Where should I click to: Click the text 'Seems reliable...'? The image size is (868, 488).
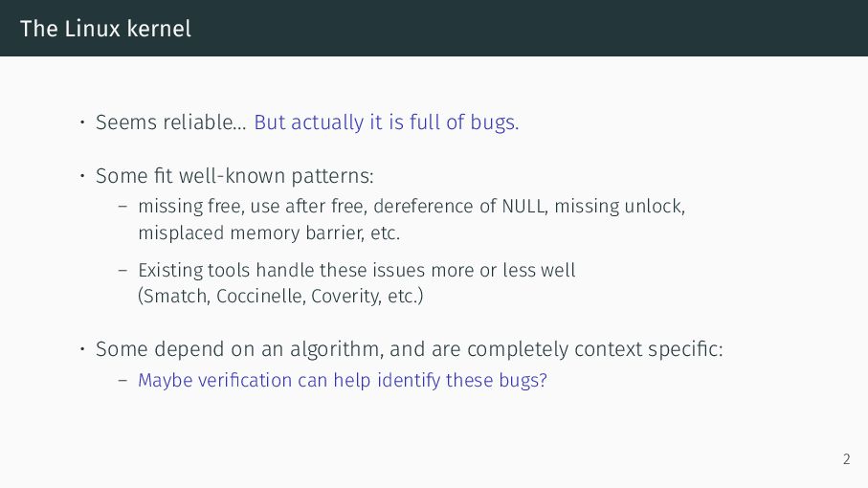pos(171,122)
